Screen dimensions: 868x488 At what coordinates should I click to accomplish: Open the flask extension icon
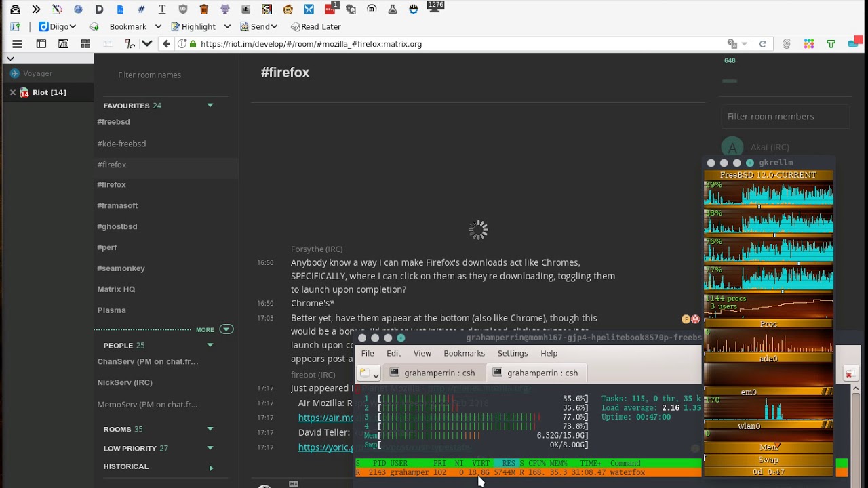(x=392, y=9)
